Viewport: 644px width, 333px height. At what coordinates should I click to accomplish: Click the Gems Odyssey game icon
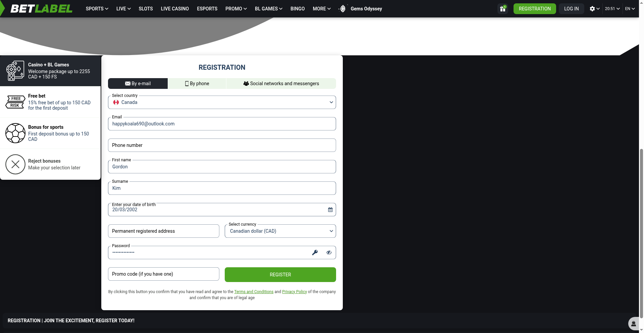click(342, 9)
